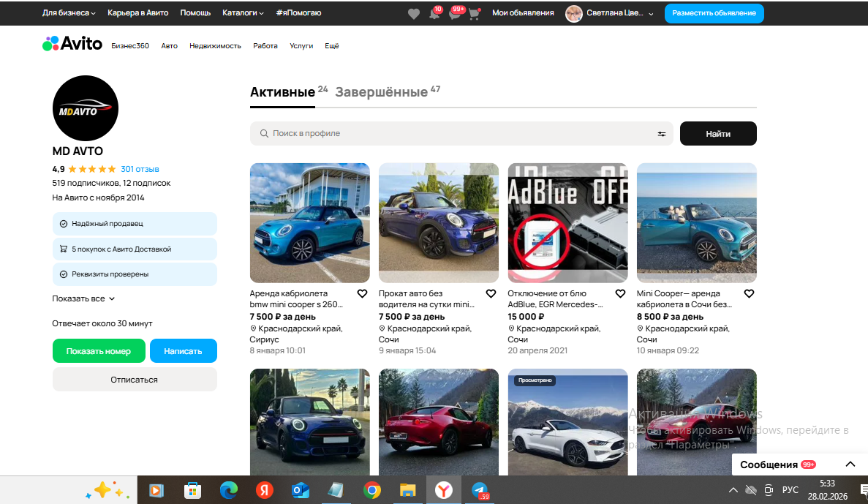Open 'Надёжный продавец' badge
868x504 pixels.
(x=135, y=224)
